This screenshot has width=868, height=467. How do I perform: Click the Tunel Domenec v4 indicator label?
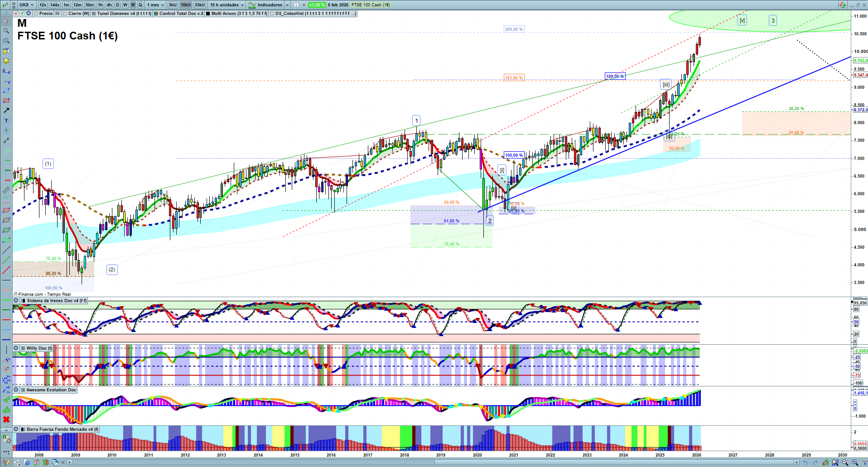[x=124, y=14]
